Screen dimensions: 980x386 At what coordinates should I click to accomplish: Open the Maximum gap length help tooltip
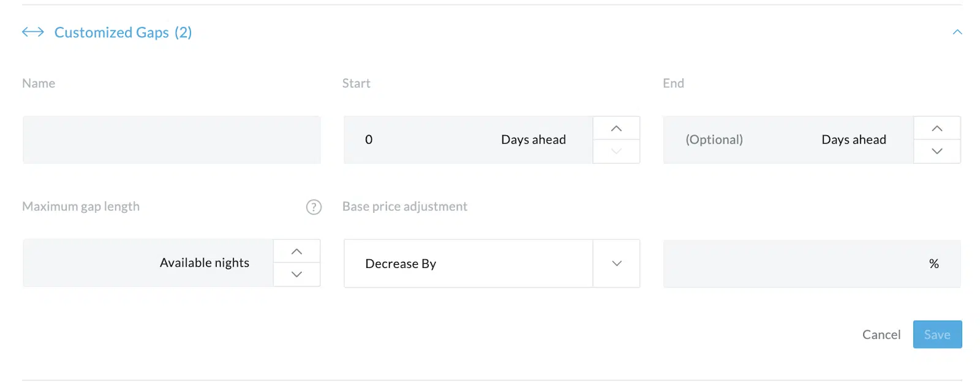(x=314, y=207)
